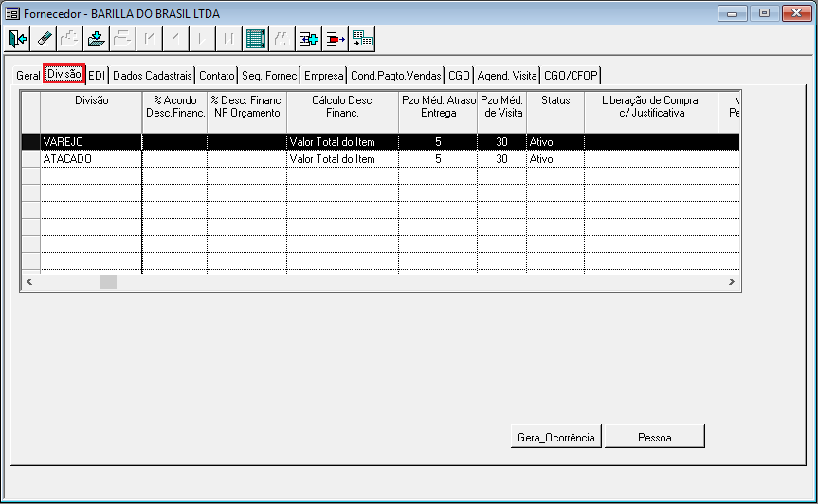The image size is (818, 504).
Task: Select the CGO tab
Action: click(459, 76)
